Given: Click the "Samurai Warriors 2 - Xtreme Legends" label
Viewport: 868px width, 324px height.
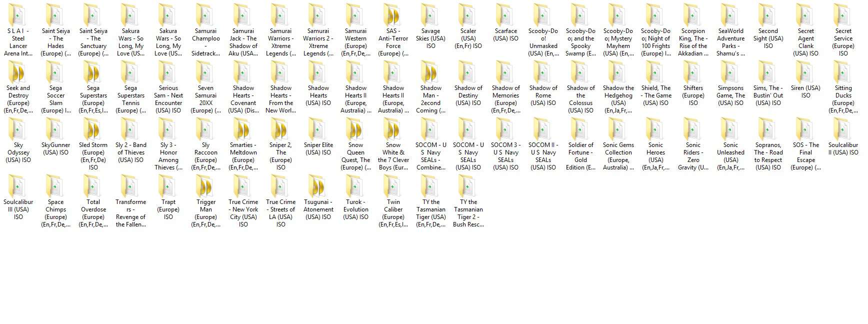Looking at the screenshot, I should point(318,42).
